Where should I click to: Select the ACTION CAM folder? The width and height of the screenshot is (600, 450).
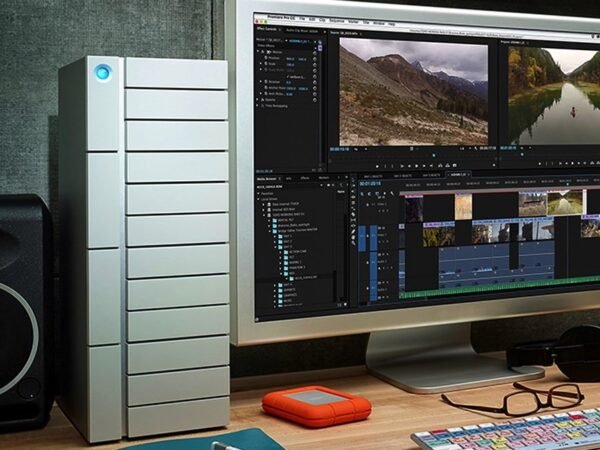[298, 251]
